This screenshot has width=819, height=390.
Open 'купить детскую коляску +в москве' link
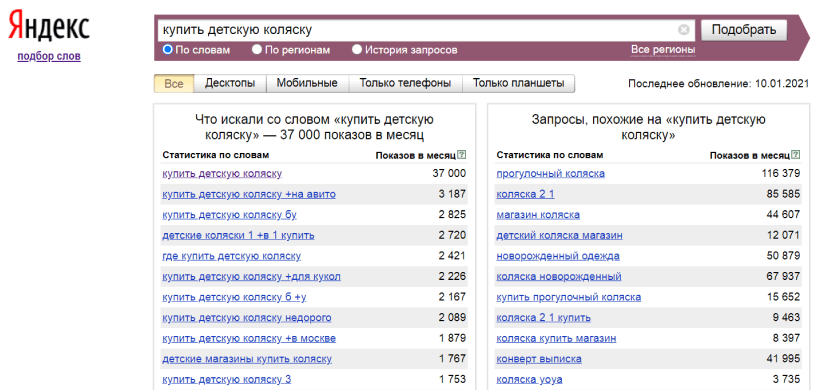click(249, 338)
